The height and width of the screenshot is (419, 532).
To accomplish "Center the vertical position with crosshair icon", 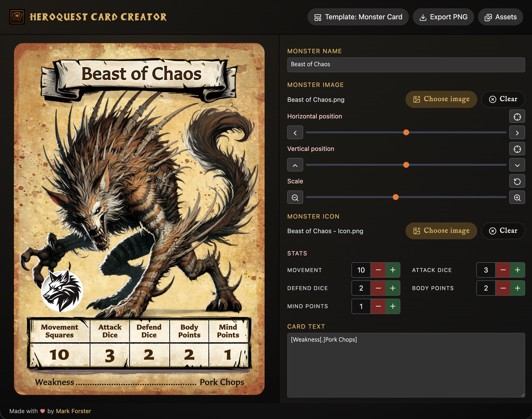I will (x=517, y=149).
